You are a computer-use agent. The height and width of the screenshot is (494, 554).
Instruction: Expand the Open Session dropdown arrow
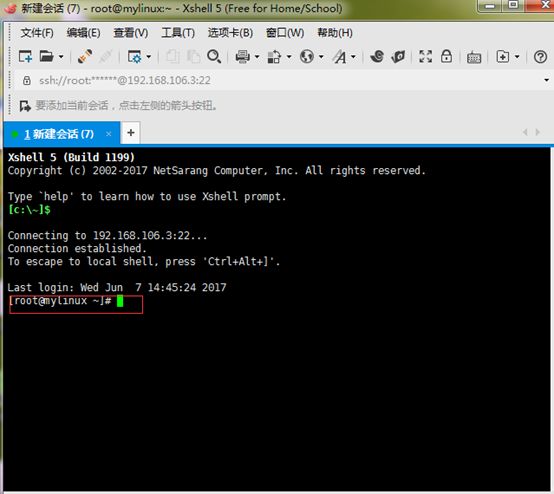point(61,57)
